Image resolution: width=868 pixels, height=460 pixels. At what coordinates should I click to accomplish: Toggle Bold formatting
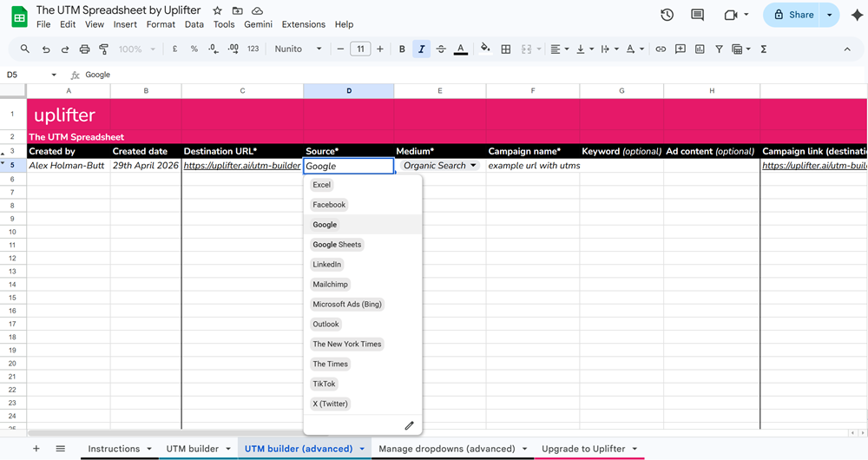(x=402, y=49)
